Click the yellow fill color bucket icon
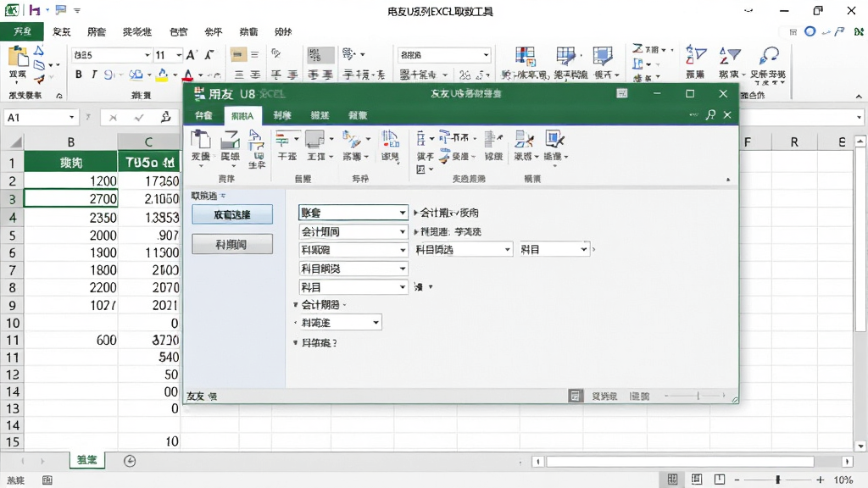Viewport: 868px width, 488px height. (x=162, y=75)
